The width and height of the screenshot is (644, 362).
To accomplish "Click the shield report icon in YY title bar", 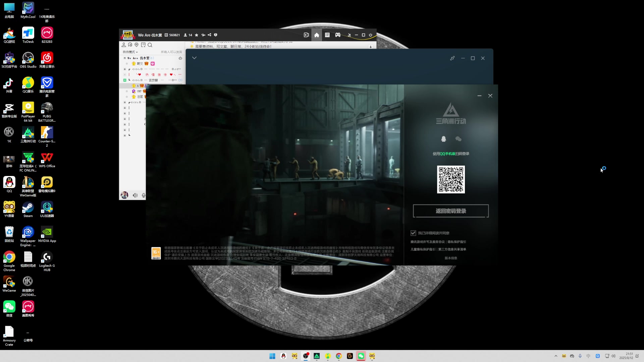I will 216,35.
